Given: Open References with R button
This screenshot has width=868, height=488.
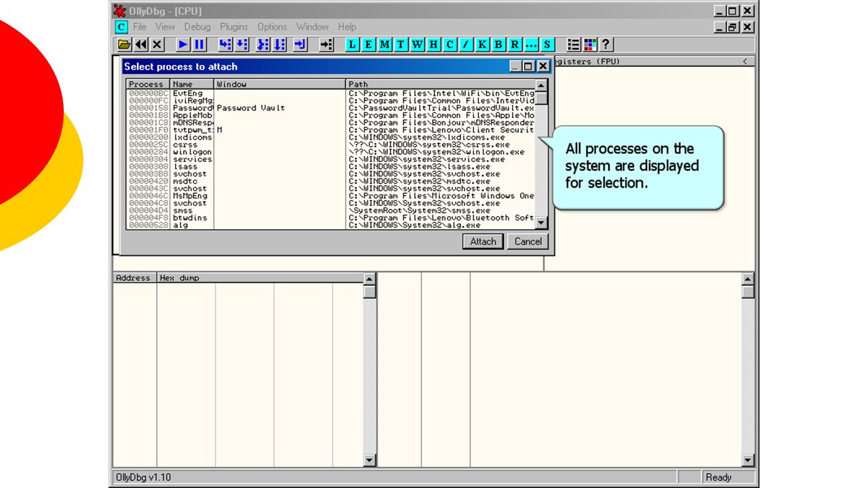Looking at the screenshot, I should [x=515, y=45].
